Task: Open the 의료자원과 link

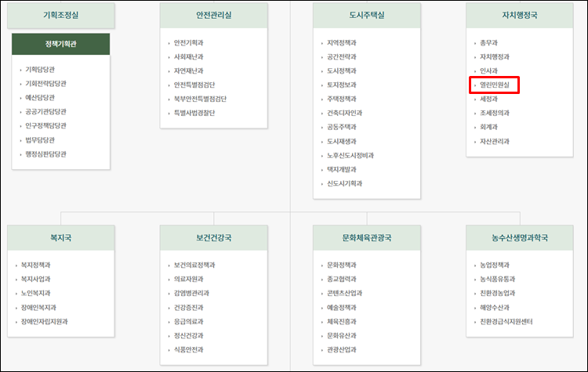Action: [189, 279]
